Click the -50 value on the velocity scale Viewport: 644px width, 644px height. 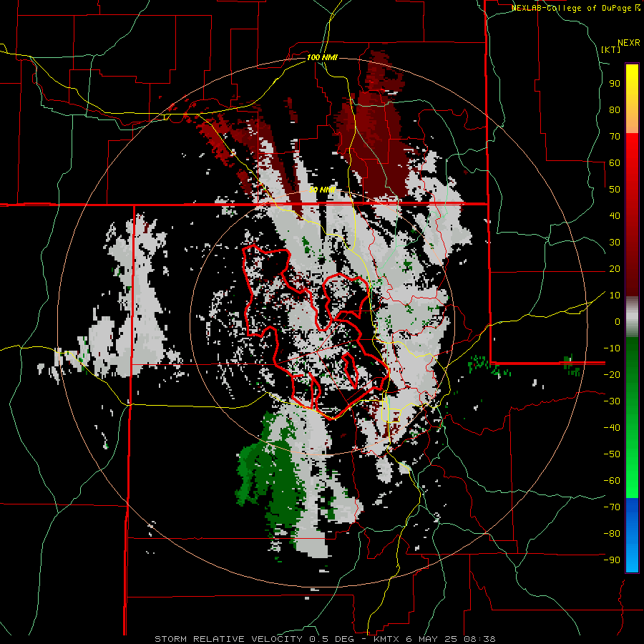coord(612,454)
